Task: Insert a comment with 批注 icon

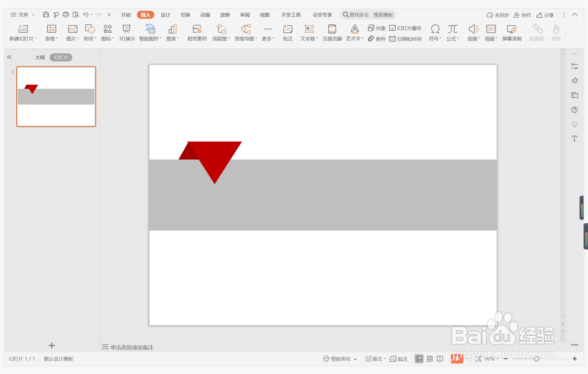Action: coord(288,29)
